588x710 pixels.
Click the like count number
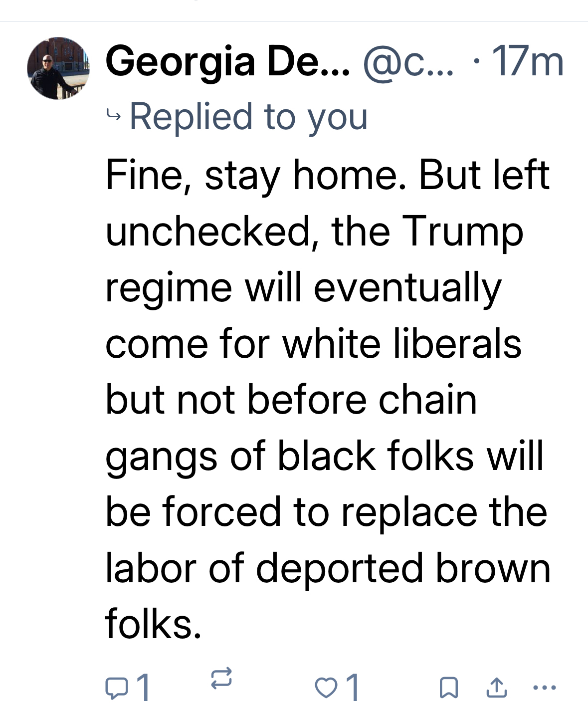(352, 688)
